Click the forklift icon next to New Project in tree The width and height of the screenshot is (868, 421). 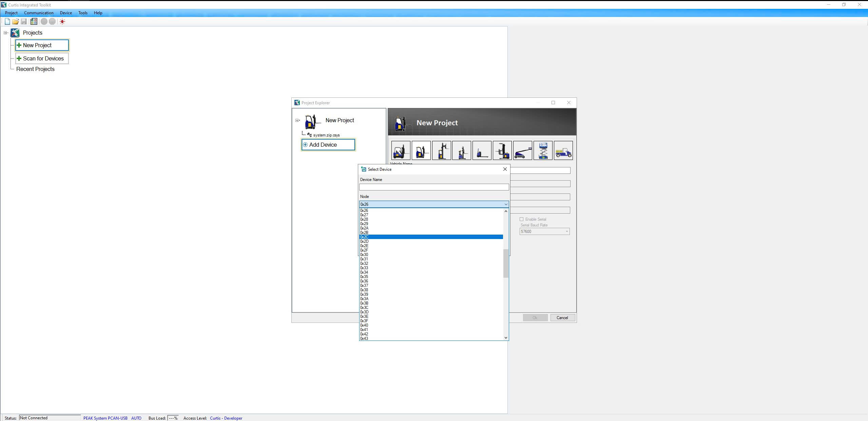point(312,121)
